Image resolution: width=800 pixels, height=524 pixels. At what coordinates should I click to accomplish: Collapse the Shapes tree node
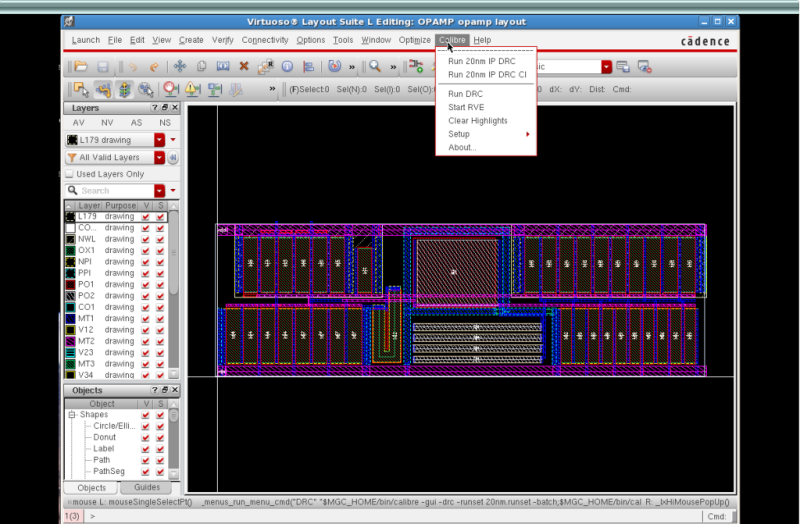pyautogui.click(x=71, y=414)
